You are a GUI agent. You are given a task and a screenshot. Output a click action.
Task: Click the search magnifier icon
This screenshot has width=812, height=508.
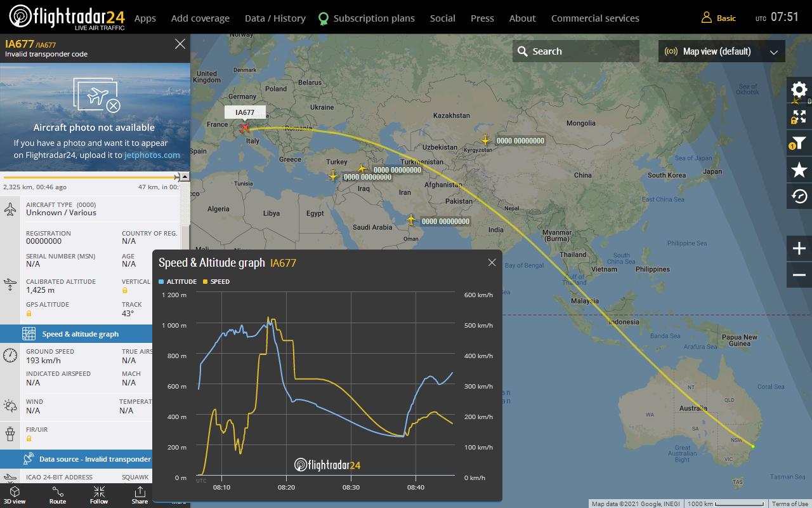[x=523, y=51]
